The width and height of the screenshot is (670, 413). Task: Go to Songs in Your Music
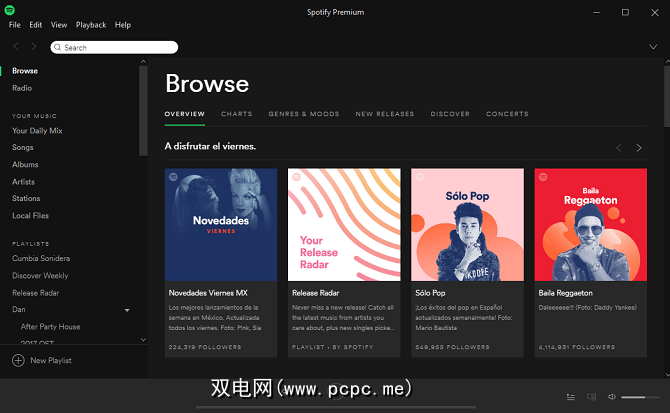point(23,147)
